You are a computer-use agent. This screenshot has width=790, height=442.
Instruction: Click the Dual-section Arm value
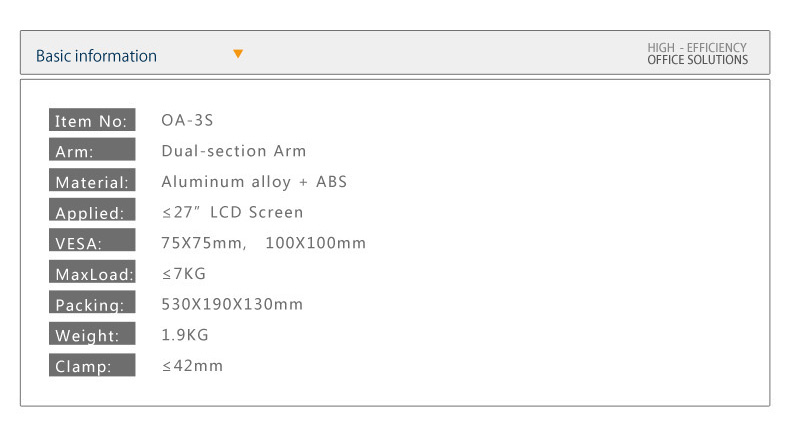[x=234, y=151]
